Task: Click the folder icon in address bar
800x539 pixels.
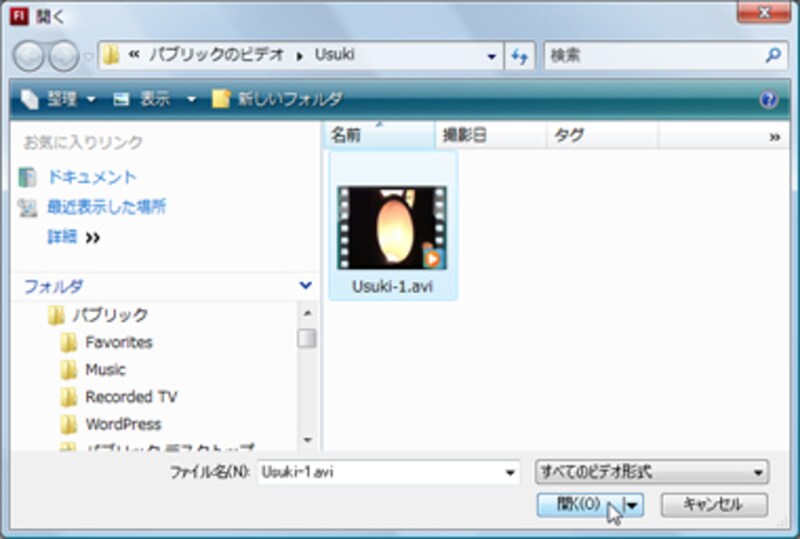Action: (111, 55)
